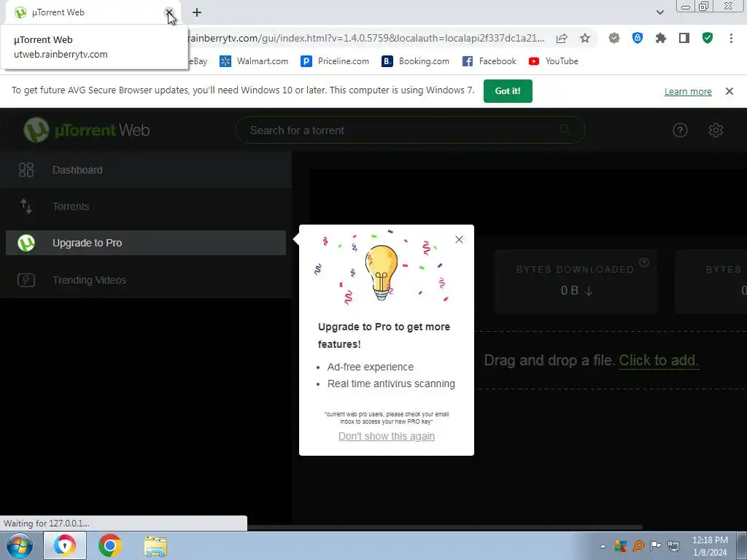The image size is (747, 560).
Task: Show hidden system tray icons
Action: click(x=603, y=546)
